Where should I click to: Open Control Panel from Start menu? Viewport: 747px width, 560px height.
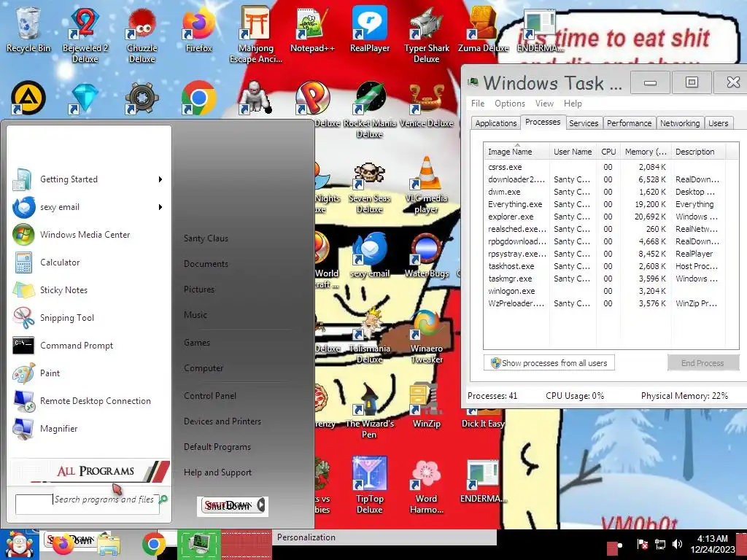coord(210,396)
